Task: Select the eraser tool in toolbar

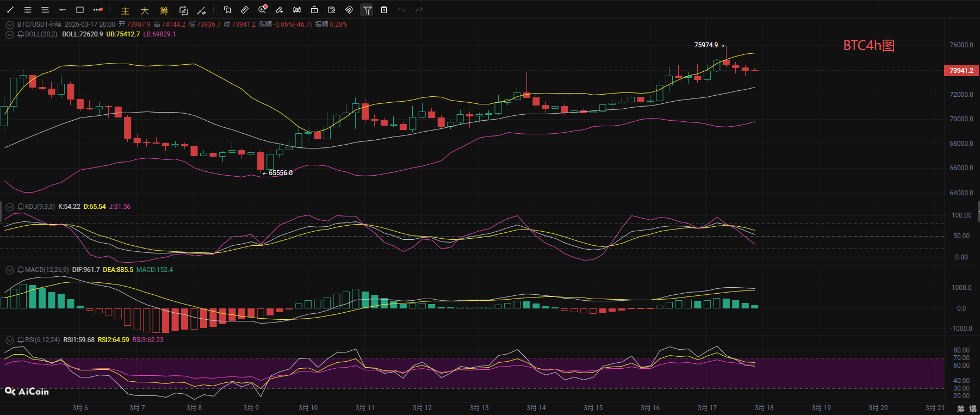Action: [280, 10]
